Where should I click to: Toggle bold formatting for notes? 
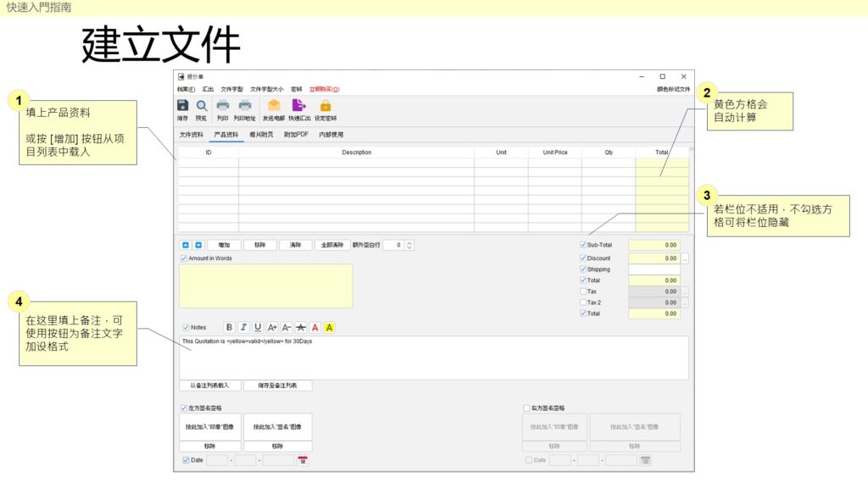(x=229, y=328)
